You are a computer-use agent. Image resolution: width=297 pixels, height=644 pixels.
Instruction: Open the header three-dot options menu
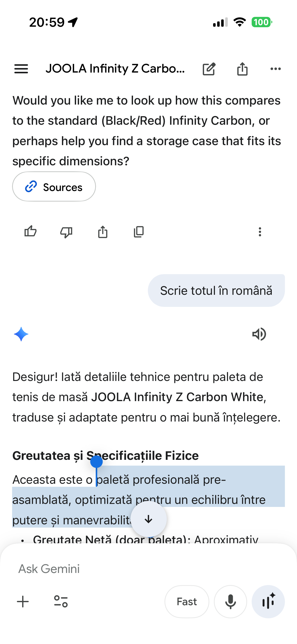coord(275,69)
